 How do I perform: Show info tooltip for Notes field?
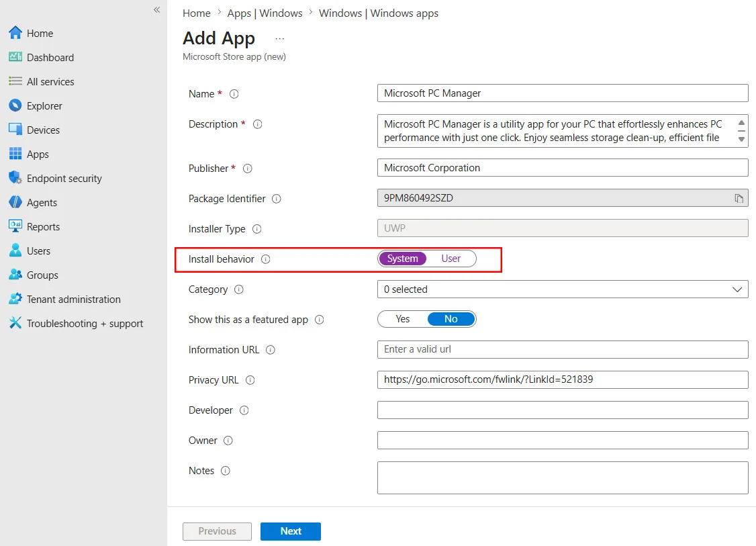coord(225,471)
